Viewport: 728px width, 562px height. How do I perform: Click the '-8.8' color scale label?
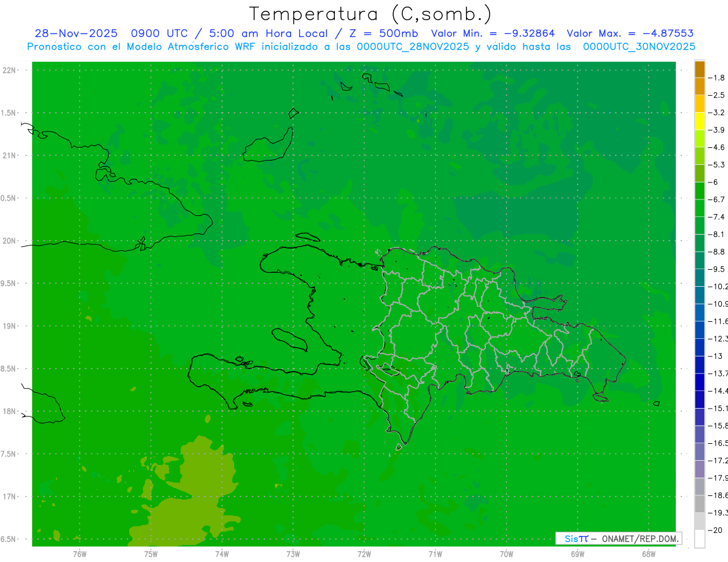(x=717, y=252)
